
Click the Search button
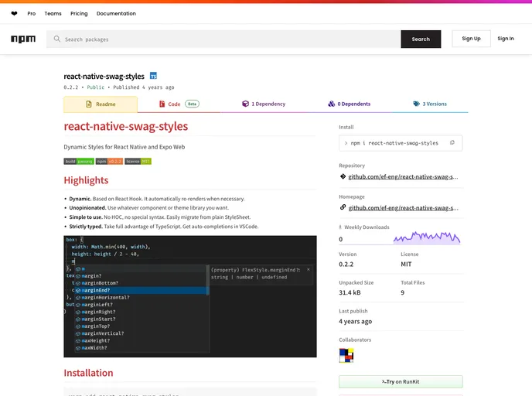coord(421,39)
